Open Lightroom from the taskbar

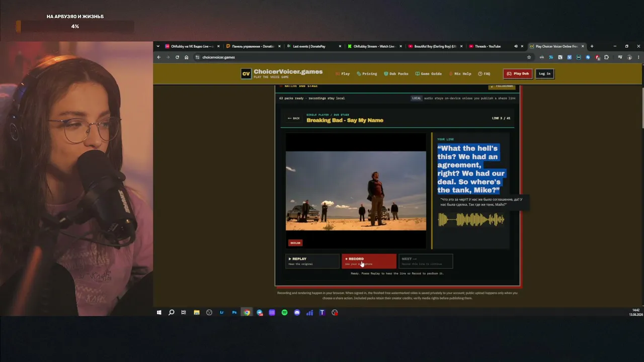(x=222, y=313)
